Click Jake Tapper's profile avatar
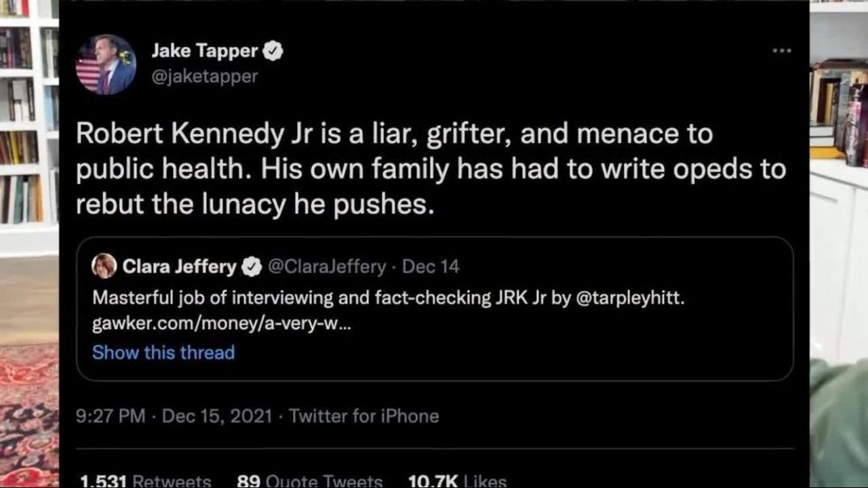The width and height of the screenshot is (868, 488). (106, 64)
